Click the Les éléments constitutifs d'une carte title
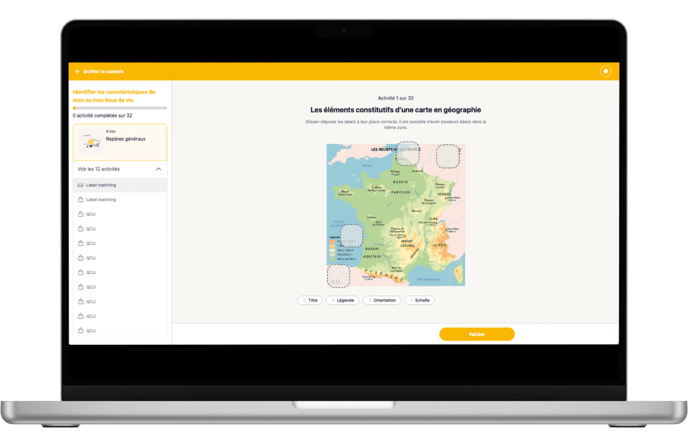Image resolution: width=688 pixels, height=446 pixels. point(396,110)
